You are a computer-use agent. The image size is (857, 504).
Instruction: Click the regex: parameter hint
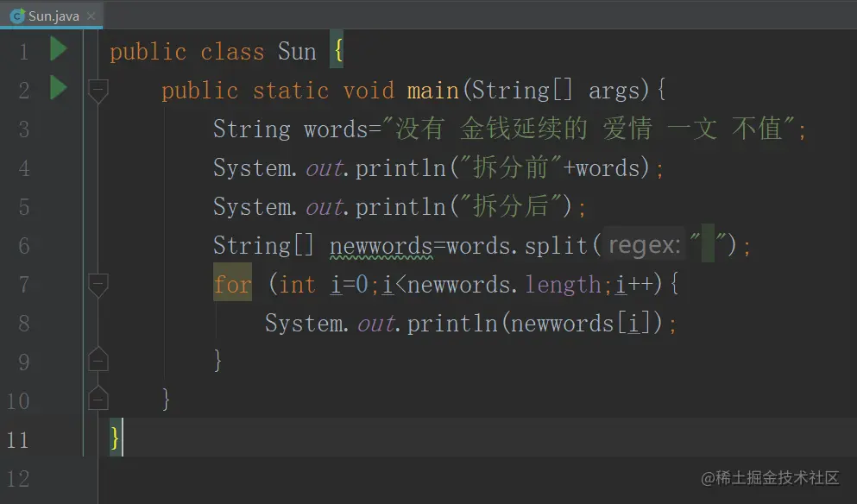(x=645, y=245)
